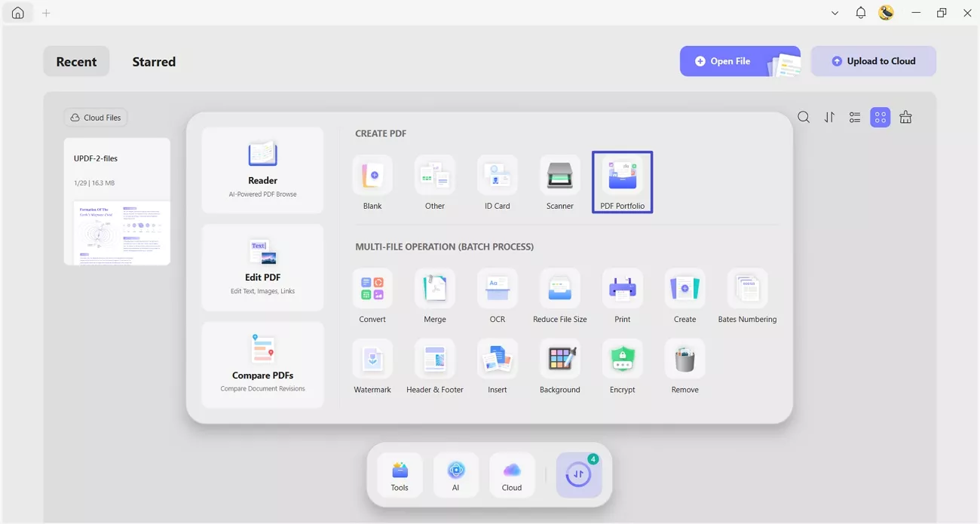Create PDF from Scanner
The image size is (980, 524).
(560, 183)
